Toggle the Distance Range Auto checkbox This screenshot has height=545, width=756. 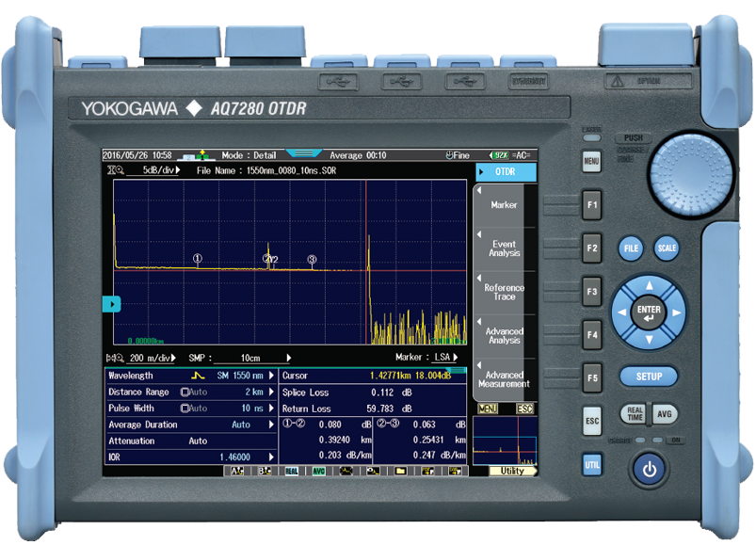[185, 392]
